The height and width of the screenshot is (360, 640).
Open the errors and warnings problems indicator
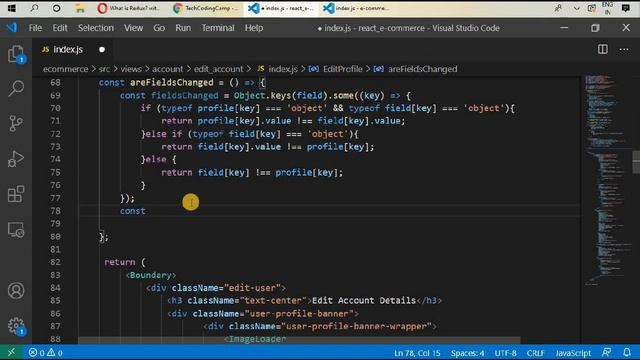click(x=45, y=353)
